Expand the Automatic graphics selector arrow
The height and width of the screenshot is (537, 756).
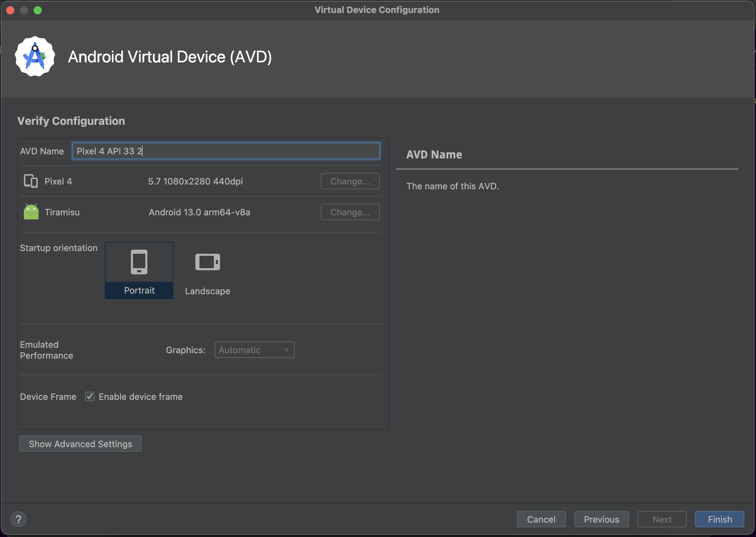[x=286, y=349]
